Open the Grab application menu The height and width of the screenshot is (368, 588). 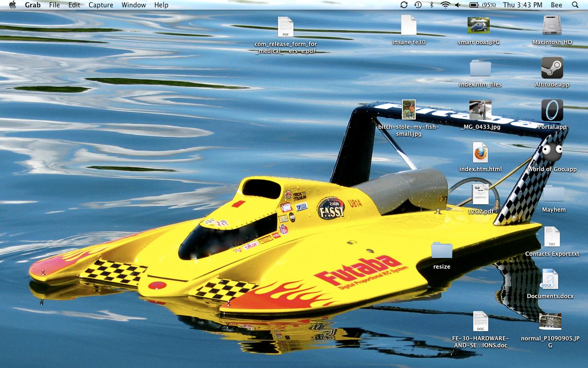pyautogui.click(x=33, y=5)
